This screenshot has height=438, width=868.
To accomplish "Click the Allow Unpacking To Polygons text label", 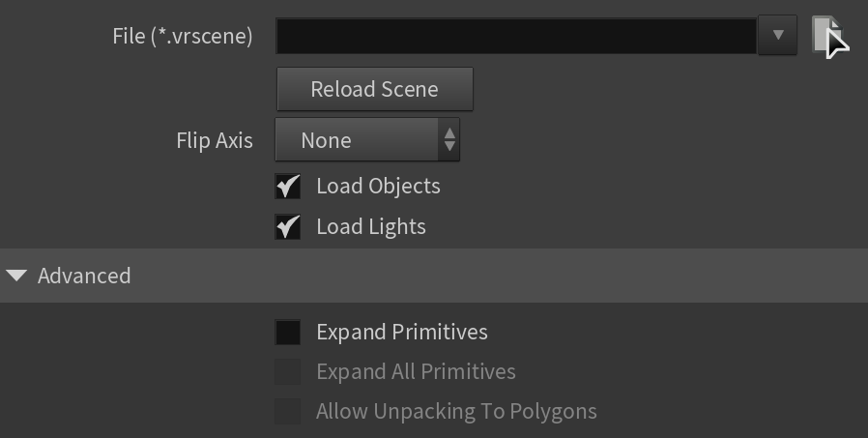I will tap(456, 412).
